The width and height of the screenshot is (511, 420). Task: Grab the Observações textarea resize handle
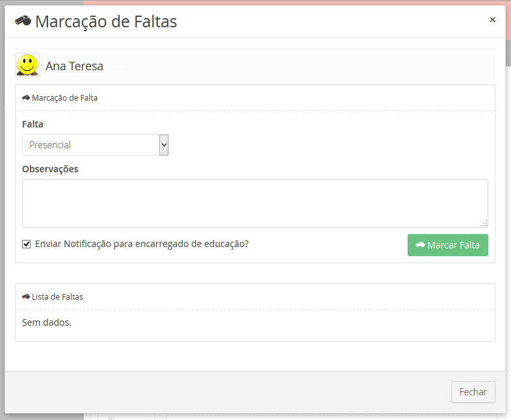pyautogui.click(x=484, y=223)
